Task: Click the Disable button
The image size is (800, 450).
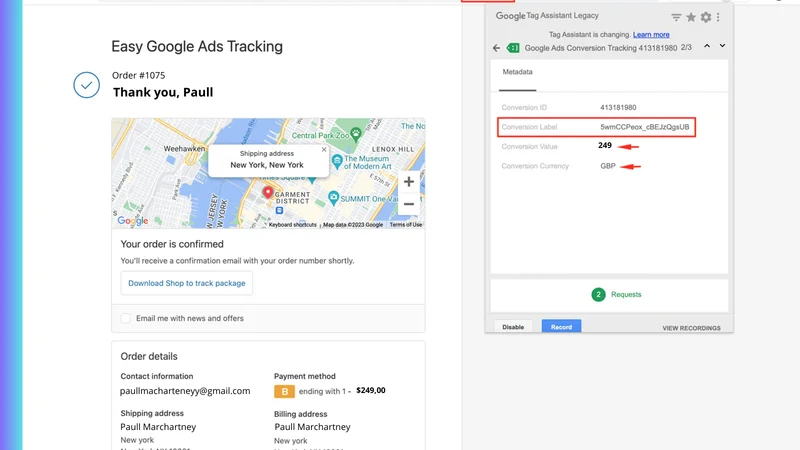Action: click(513, 327)
